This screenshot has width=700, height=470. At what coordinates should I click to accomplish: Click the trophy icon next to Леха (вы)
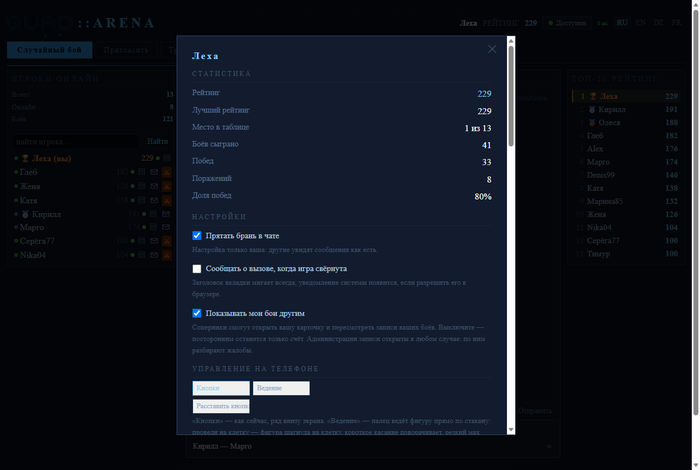tap(25, 158)
